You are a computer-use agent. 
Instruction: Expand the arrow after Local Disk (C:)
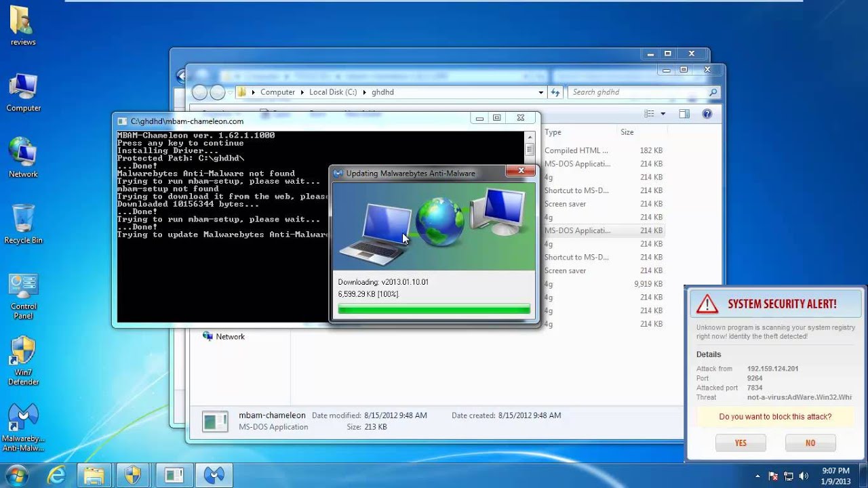point(363,92)
